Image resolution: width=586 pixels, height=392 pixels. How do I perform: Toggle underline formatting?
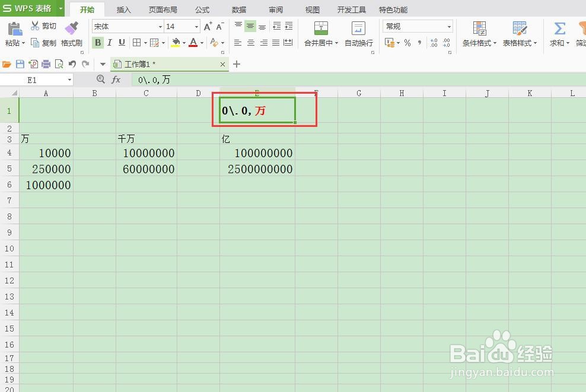122,43
